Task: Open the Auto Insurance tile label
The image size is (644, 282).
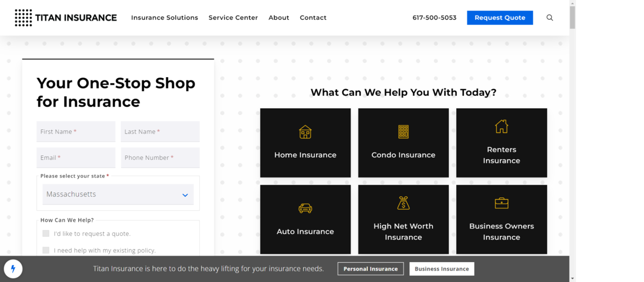Action: (305, 232)
